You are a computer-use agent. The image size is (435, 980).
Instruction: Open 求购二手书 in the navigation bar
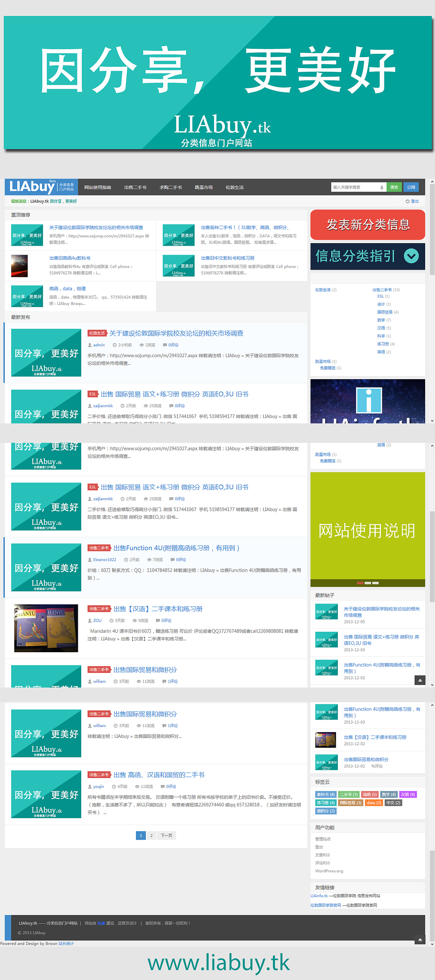pyautogui.click(x=171, y=188)
